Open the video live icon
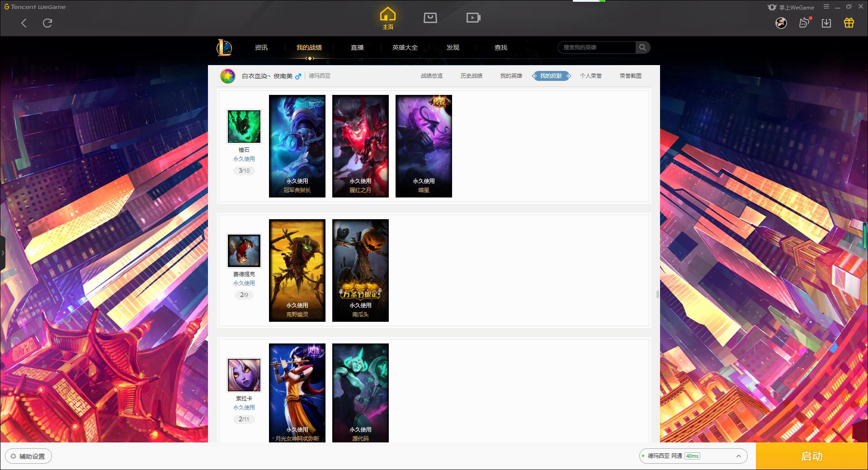 point(473,18)
